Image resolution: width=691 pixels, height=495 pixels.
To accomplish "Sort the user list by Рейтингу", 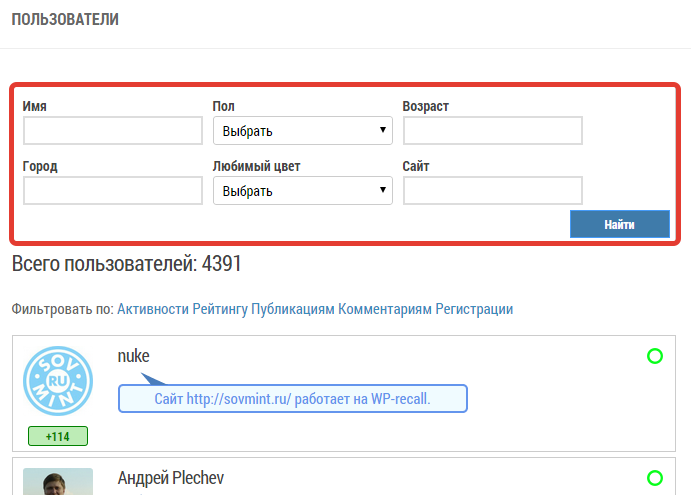I will click(x=220, y=309).
